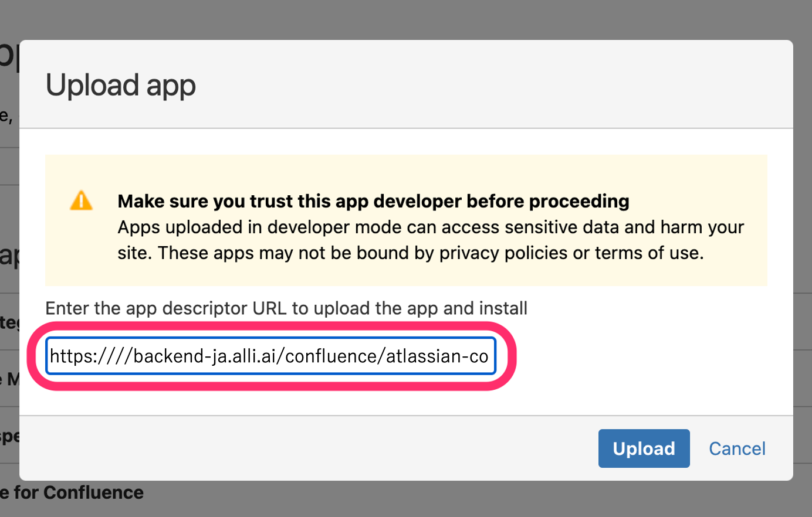Click the dimmed overlay above the dialog
This screenshot has height=517, width=812.
tap(406, 19)
